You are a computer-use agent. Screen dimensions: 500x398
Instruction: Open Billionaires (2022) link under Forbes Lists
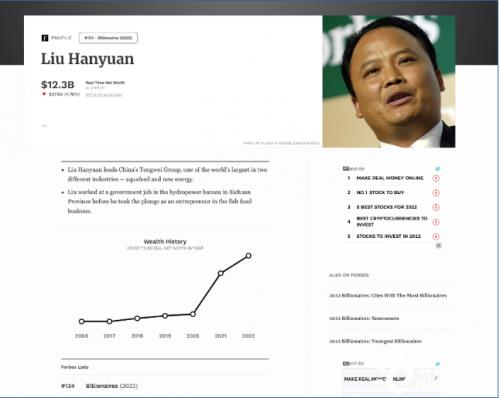coord(112,386)
